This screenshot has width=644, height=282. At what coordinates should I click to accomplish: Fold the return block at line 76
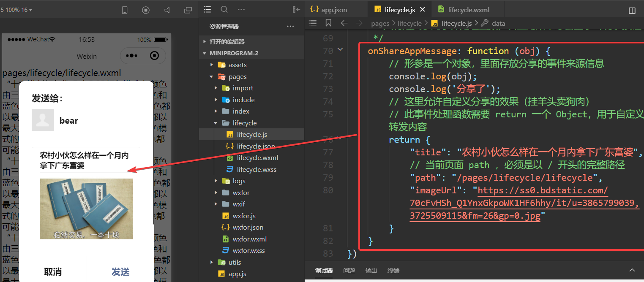tap(340, 138)
